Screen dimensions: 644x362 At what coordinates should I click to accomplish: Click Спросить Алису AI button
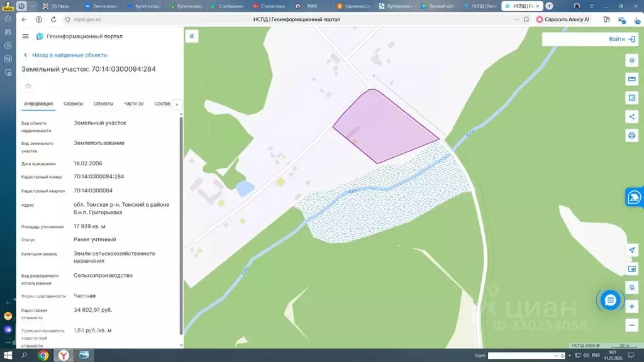pos(563,19)
